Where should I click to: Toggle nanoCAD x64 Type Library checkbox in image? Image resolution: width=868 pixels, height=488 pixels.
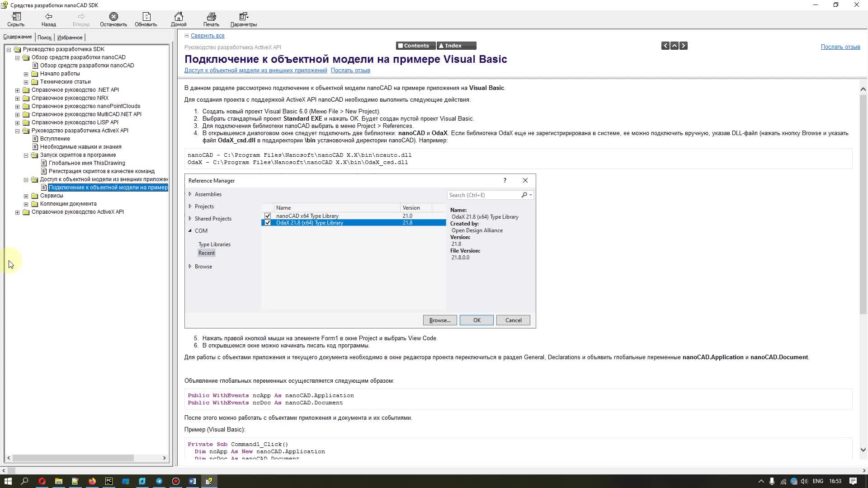pos(268,216)
